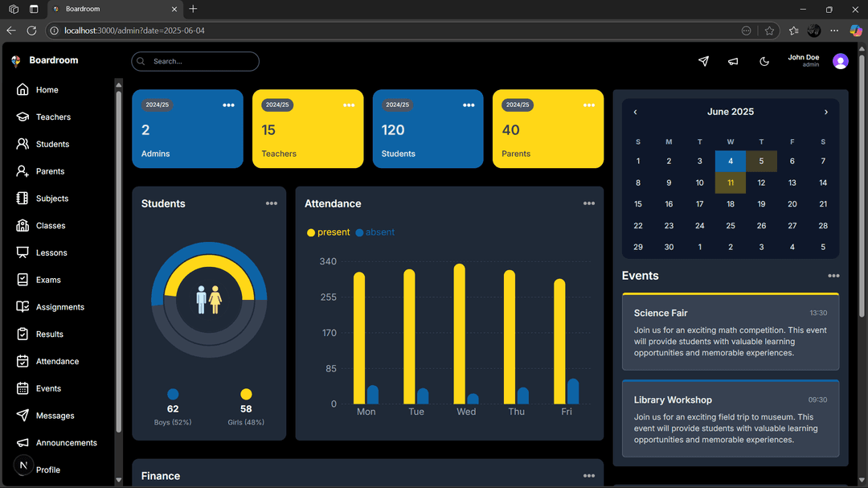
Task: Click the Search input field
Action: (201, 61)
